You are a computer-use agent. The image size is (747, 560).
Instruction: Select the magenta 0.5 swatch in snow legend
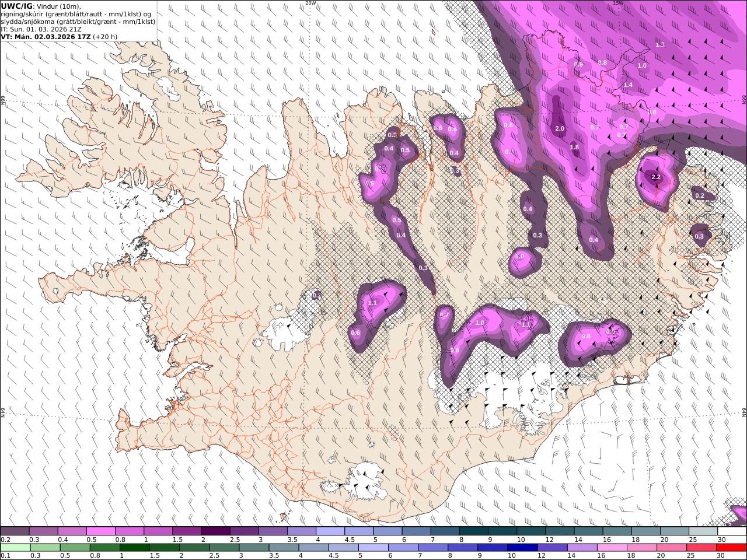click(x=100, y=531)
